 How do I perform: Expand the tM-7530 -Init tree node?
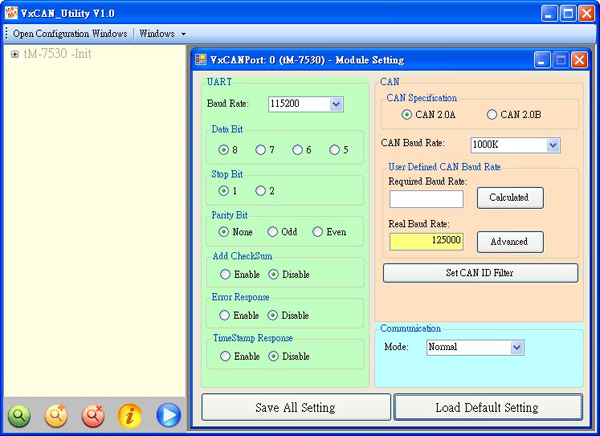15,54
